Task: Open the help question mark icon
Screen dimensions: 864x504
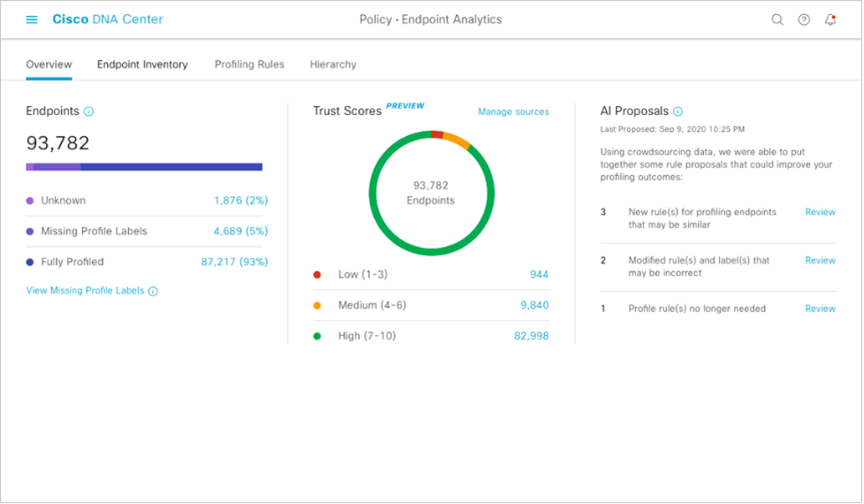Action: click(804, 19)
